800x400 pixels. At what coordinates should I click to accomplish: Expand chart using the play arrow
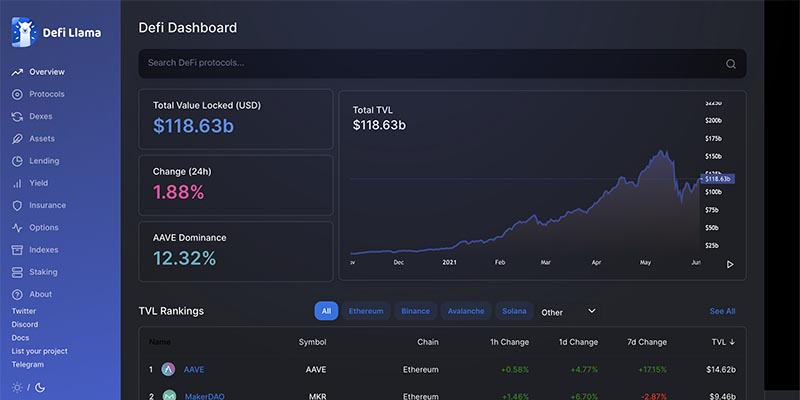coord(730,264)
